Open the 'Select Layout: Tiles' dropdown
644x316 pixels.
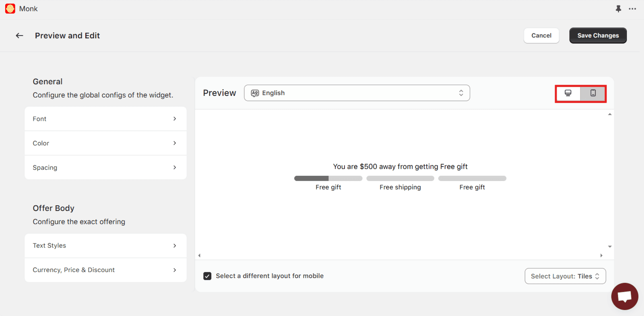pos(565,276)
